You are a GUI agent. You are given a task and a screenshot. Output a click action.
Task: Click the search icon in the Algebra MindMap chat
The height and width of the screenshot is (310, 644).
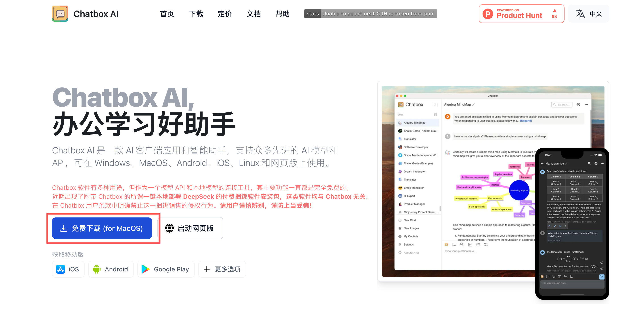point(555,105)
